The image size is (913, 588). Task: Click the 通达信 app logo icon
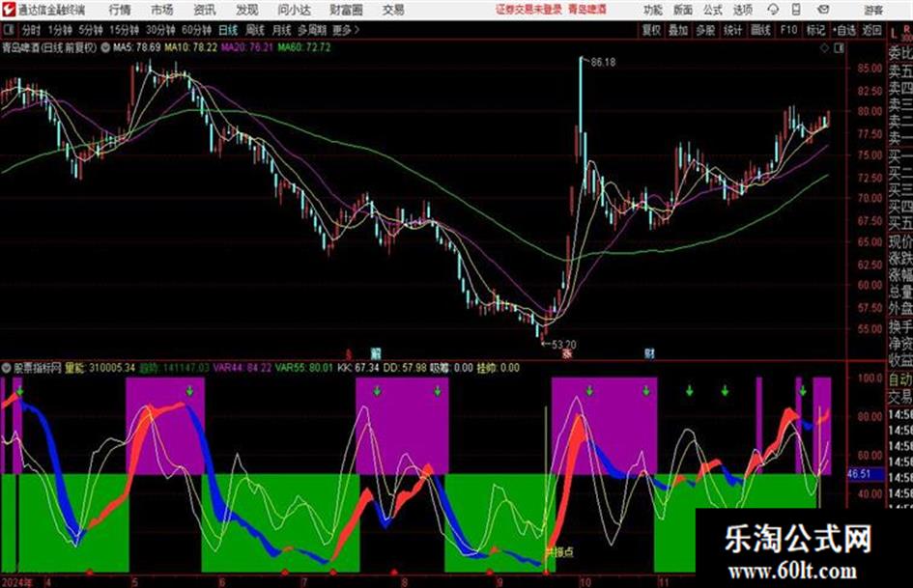[x=9, y=10]
